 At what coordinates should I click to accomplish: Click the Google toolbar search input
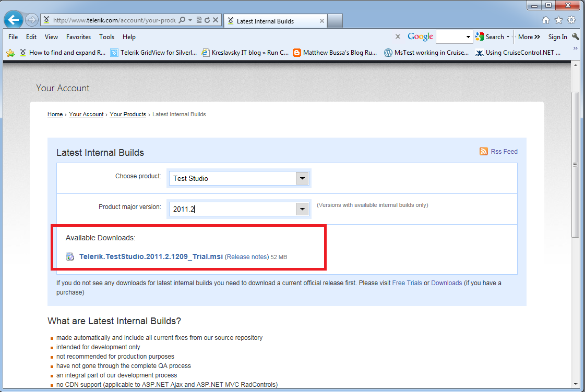(450, 37)
